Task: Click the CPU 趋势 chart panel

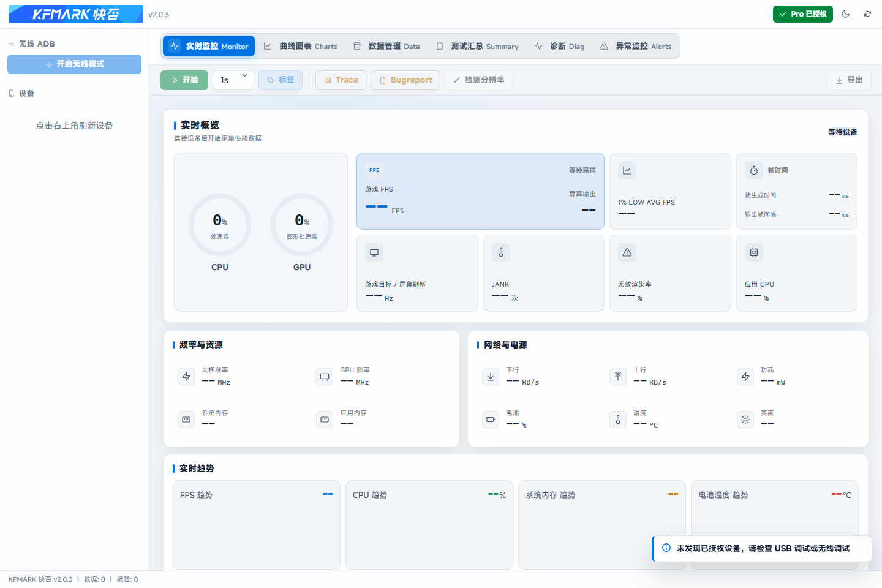Action: tap(429, 525)
